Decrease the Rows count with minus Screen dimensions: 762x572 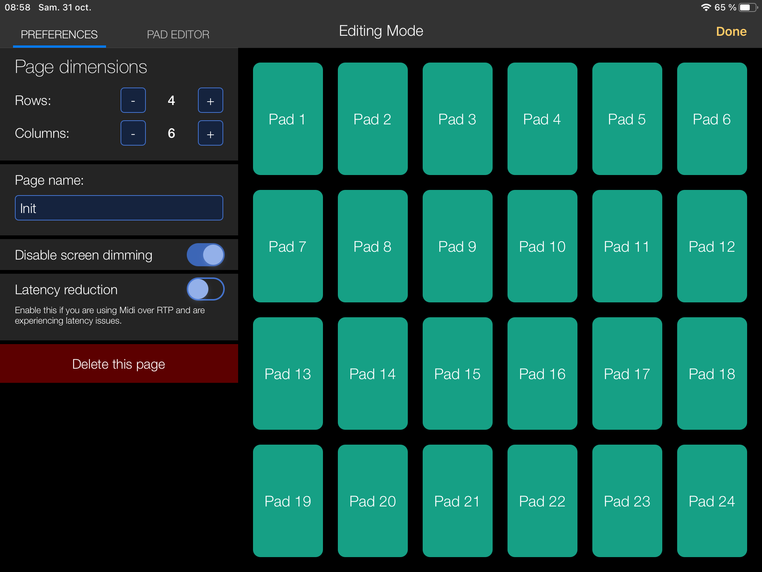click(133, 101)
